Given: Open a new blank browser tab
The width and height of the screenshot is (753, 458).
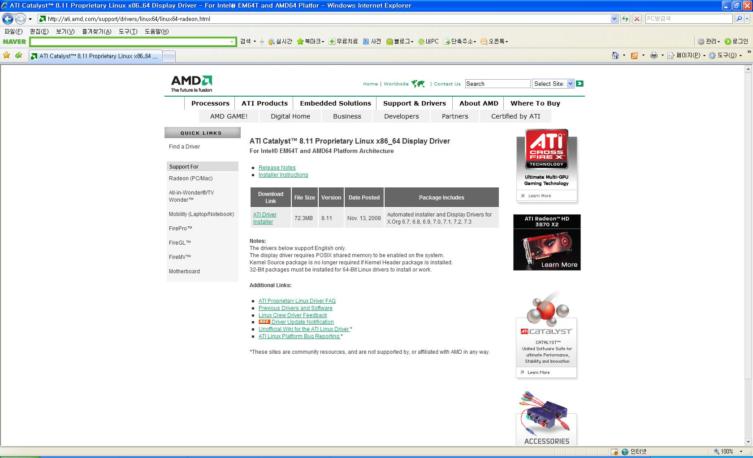Looking at the screenshot, I should pyautogui.click(x=169, y=56).
